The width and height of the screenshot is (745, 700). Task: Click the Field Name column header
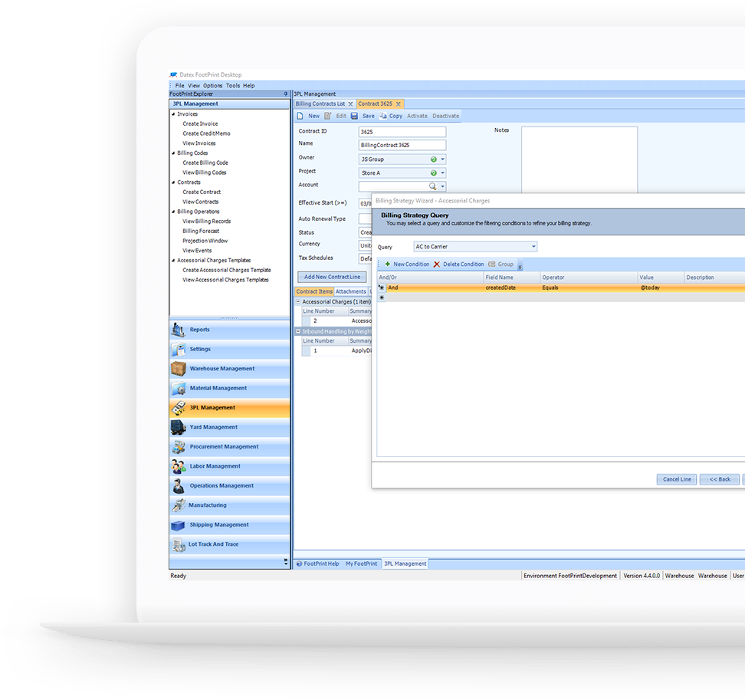click(x=511, y=278)
